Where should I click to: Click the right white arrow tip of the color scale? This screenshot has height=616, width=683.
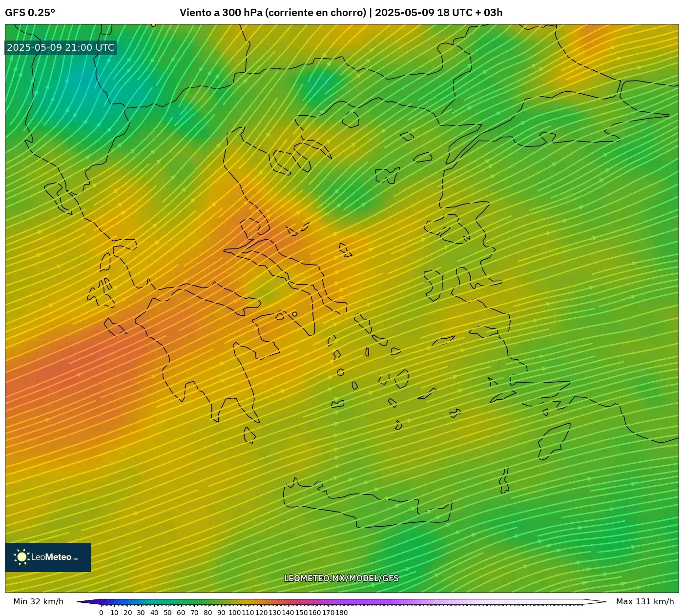[595, 602]
